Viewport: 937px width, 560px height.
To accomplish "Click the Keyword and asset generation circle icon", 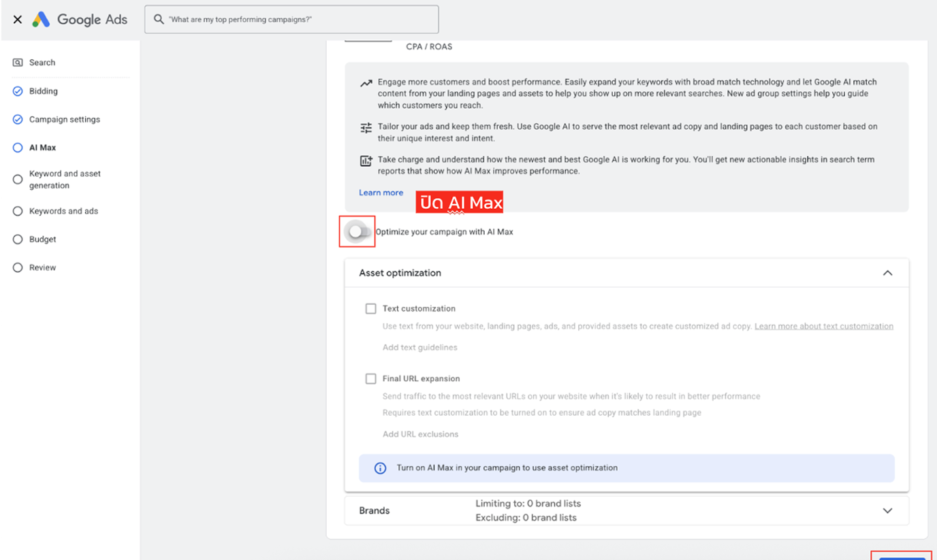I will click(18, 180).
